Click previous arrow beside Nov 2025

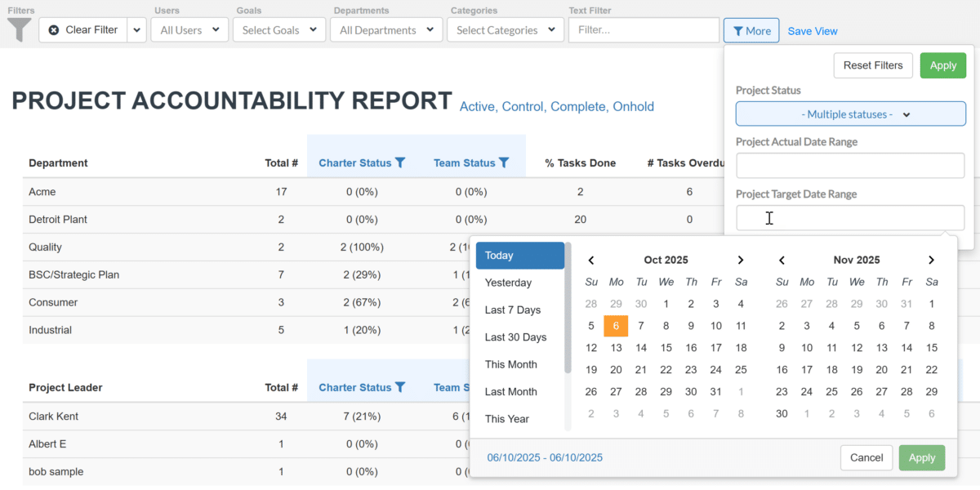[782, 261]
